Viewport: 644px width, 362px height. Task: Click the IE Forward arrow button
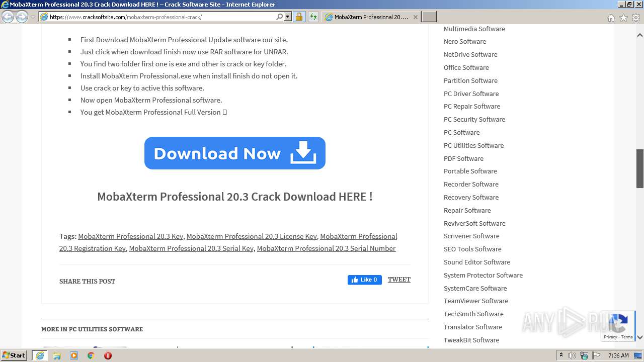(x=22, y=17)
